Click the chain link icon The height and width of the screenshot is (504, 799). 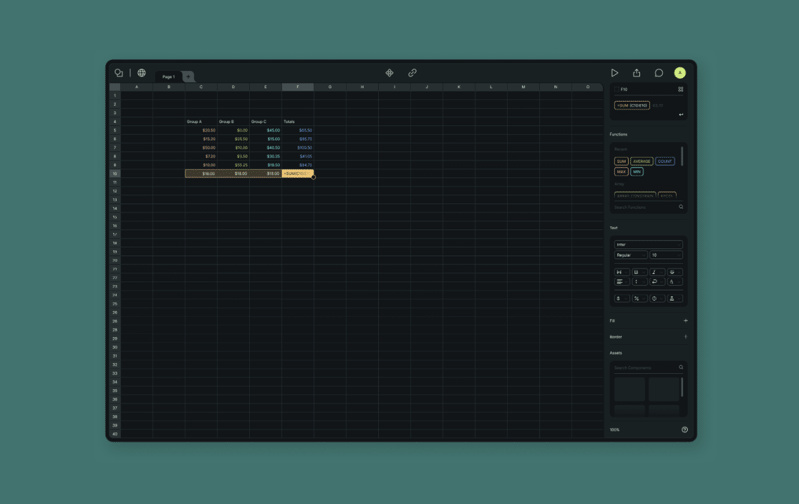click(412, 73)
